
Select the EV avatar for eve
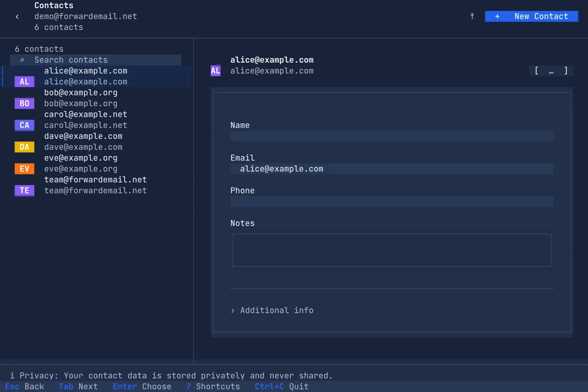pyautogui.click(x=24, y=169)
